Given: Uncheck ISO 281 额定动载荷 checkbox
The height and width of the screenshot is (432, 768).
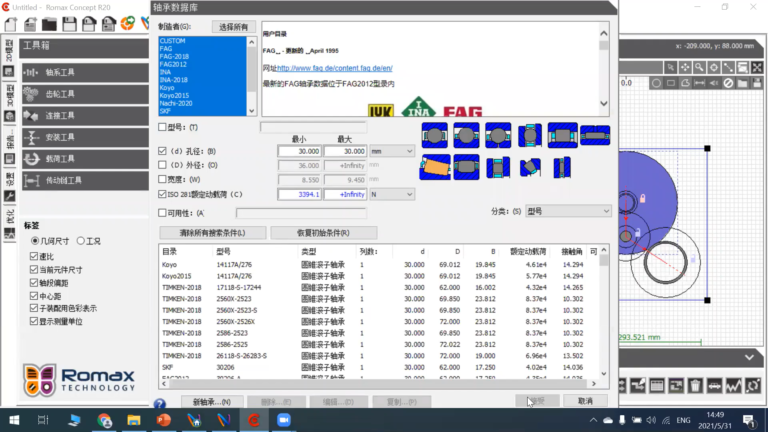Looking at the screenshot, I should [162, 194].
